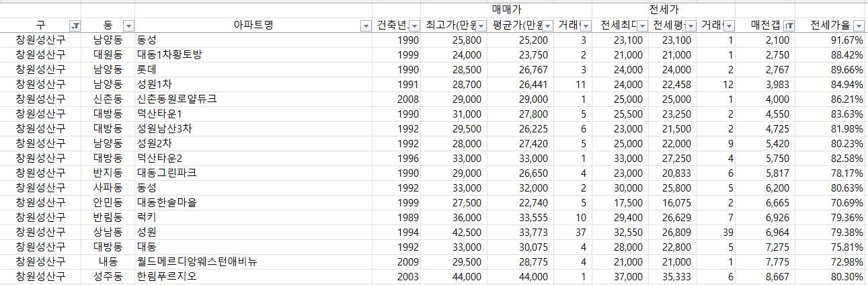The width and height of the screenshot is (868, 285).
Task: Open the 건축년 column filter dropdown
Action: 415,26
